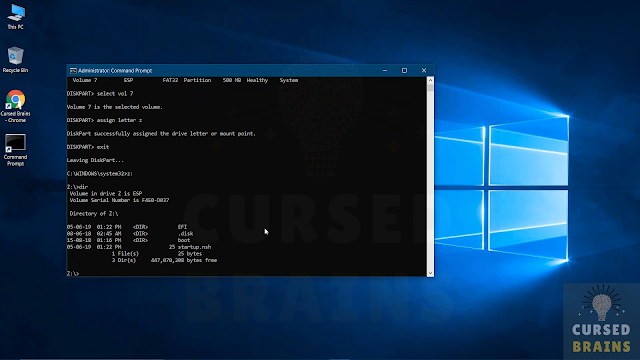
Task: Select the Cursed Brains Chrome shortcut
Action: pyautogui.click(x=16, y=106)
